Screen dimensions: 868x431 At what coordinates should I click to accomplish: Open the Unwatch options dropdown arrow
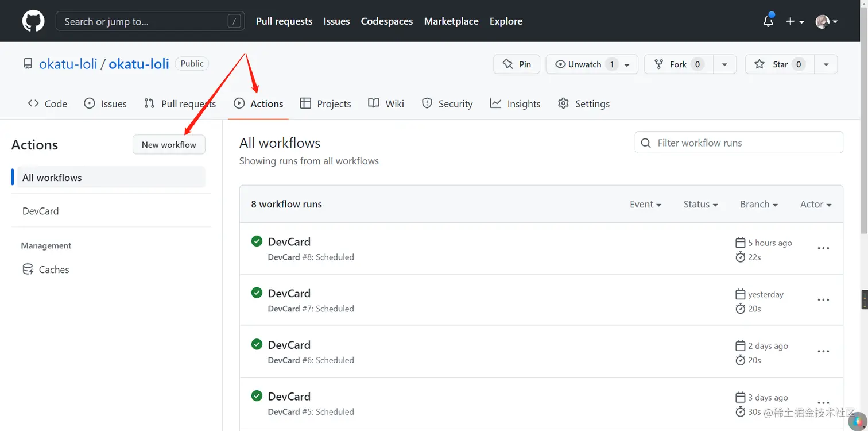[627, 64]
